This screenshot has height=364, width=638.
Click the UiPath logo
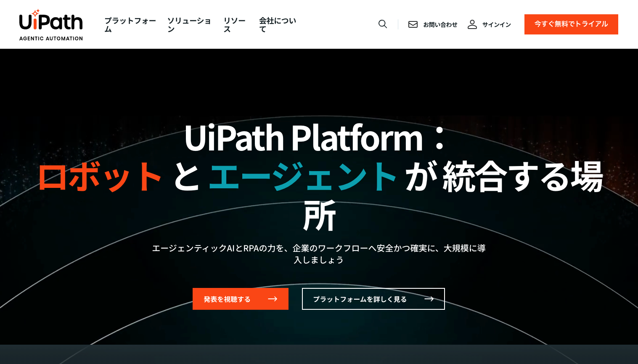[51, 25]
